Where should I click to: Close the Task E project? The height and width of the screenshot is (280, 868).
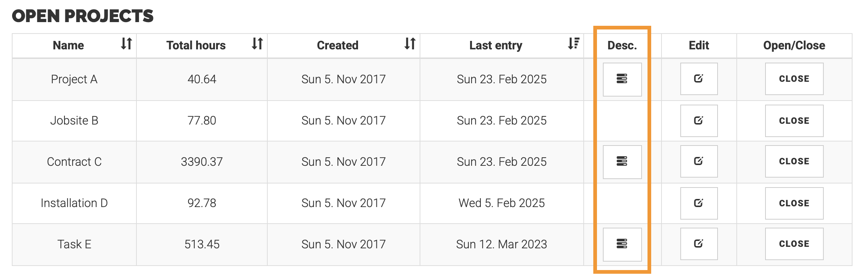794,244
